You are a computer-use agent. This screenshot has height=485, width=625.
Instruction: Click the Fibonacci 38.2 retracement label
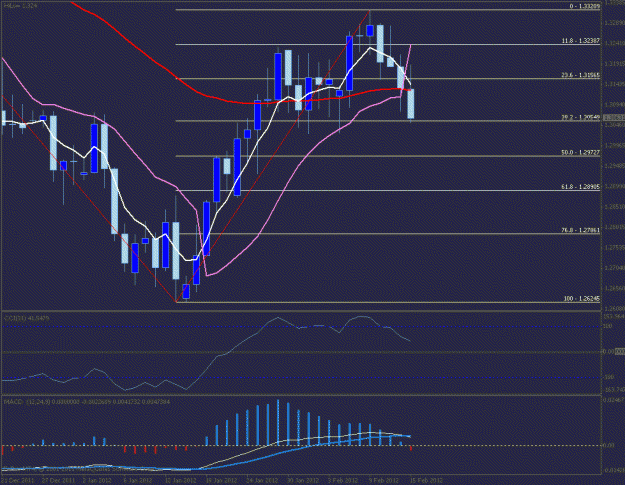581,118
